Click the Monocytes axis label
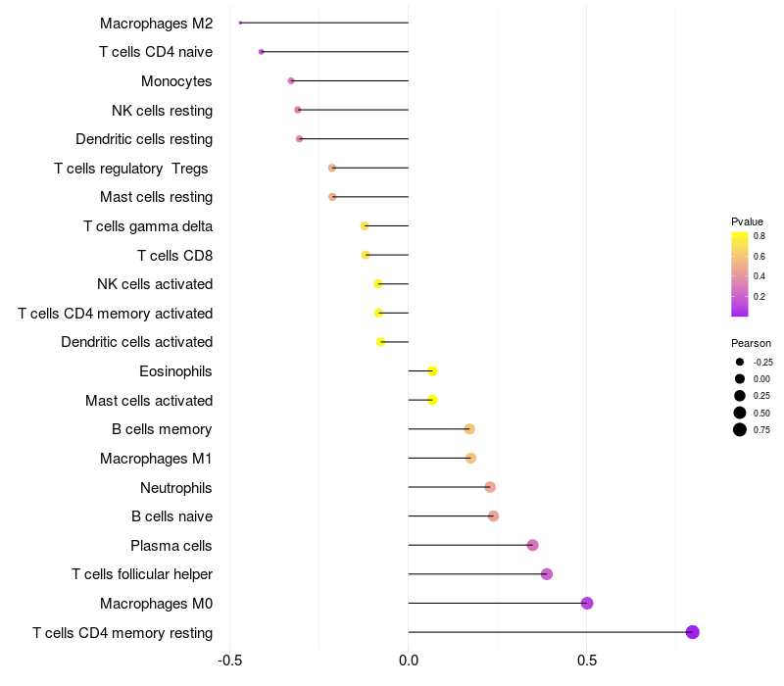The width and height of the screenshot is (784, 686). (x=176, y=81)
